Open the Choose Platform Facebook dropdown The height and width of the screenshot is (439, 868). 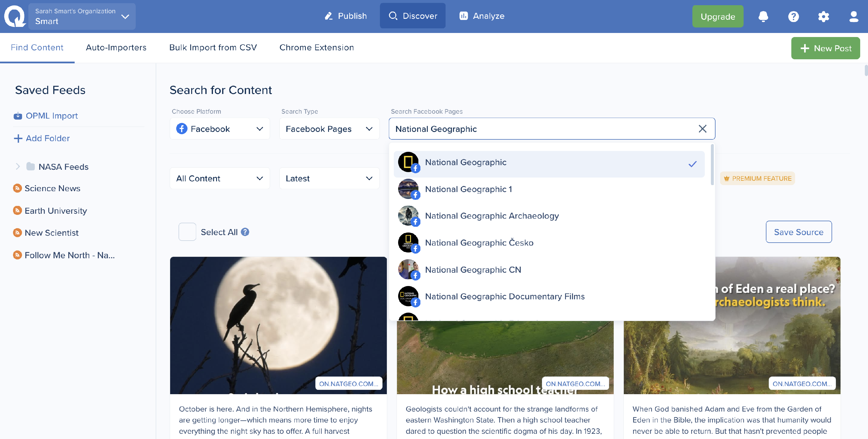tap(220, 129)
